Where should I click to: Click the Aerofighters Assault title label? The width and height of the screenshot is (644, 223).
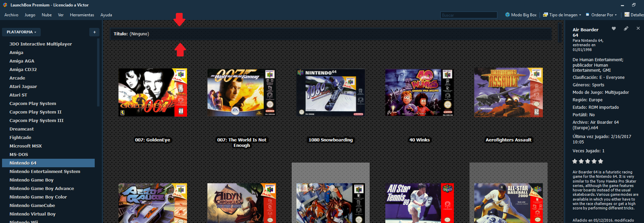(x=509, y=140)
